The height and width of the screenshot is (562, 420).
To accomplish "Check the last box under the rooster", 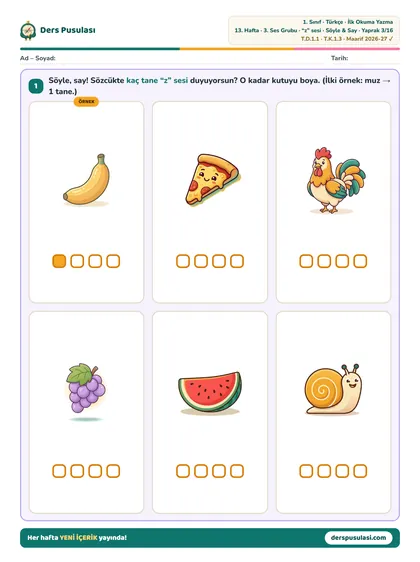I will coord(360,261).
